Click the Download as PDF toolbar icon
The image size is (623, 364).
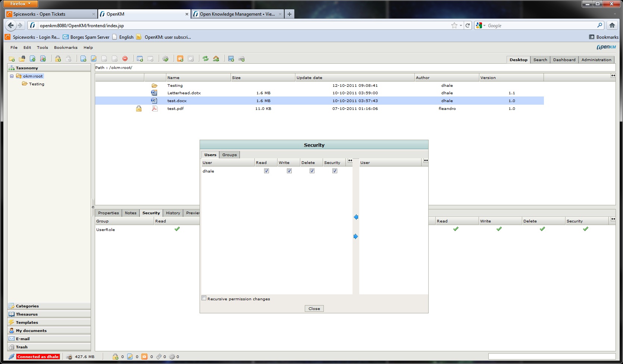(43, 59)
